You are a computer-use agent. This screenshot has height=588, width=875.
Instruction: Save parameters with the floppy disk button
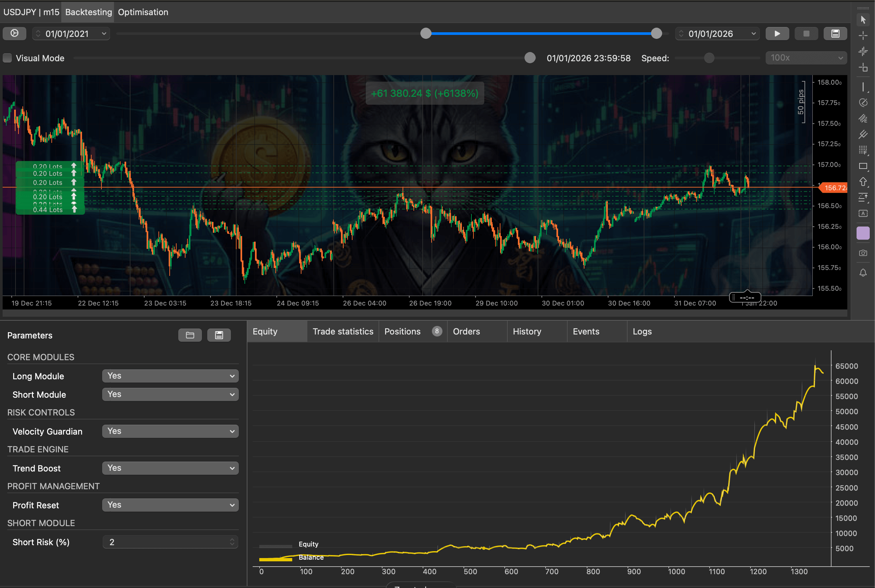(219, 335)
